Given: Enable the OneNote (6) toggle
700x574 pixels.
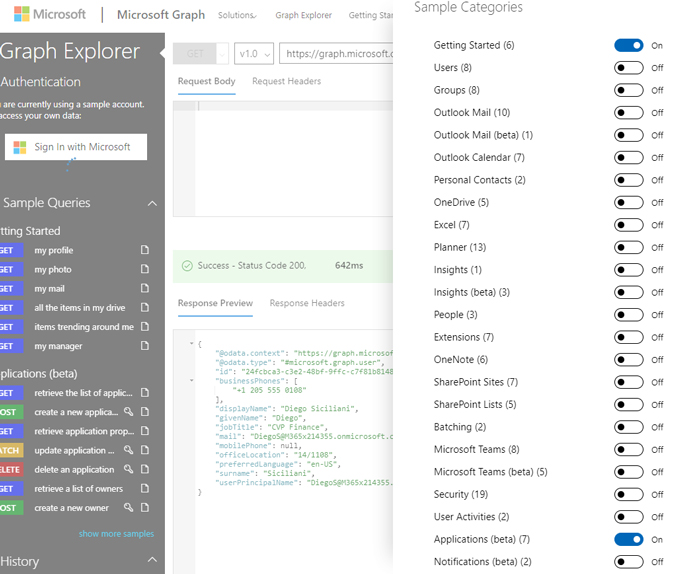Looking at the screenshot, I should click(629, 360).
